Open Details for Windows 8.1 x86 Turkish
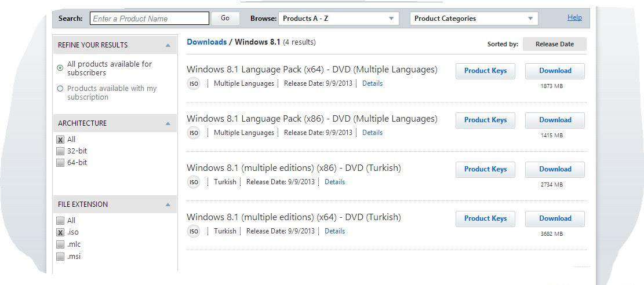The height and width of the screenshot is (285, 644). [334, 182]
